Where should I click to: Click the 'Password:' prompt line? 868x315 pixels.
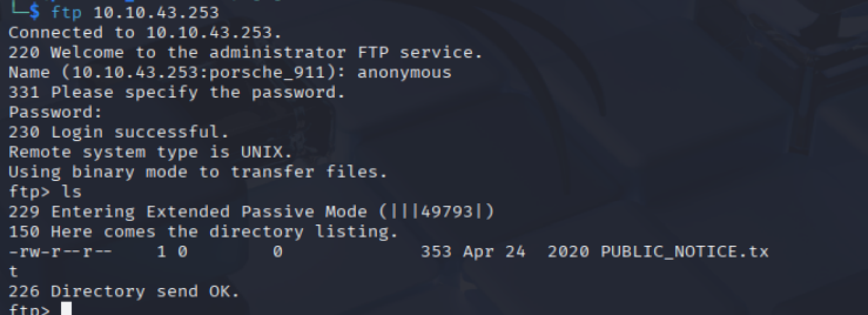pos(51,112)
